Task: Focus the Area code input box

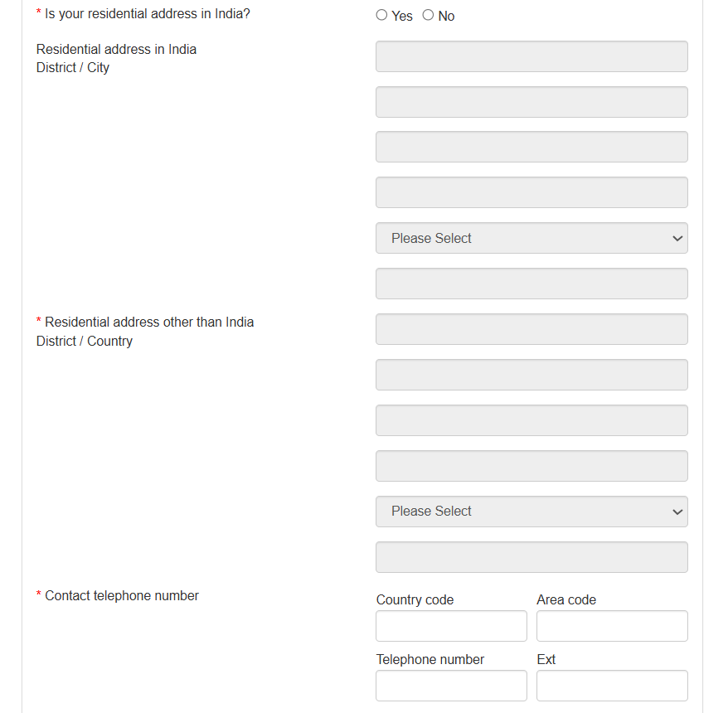Action: 612,626
